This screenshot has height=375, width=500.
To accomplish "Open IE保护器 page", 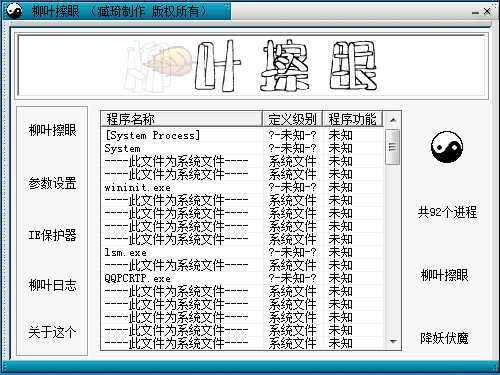I will 52,235.
